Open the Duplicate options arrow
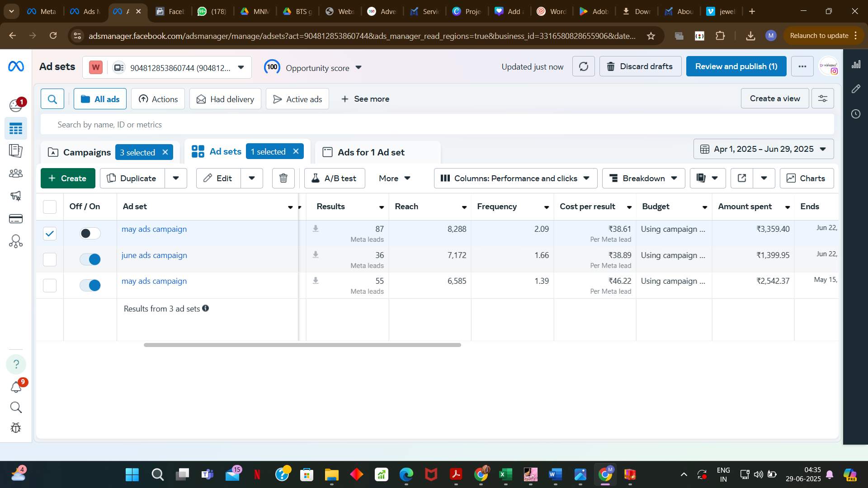The width and height of the screenshot is (868, 488). [176, 178]
